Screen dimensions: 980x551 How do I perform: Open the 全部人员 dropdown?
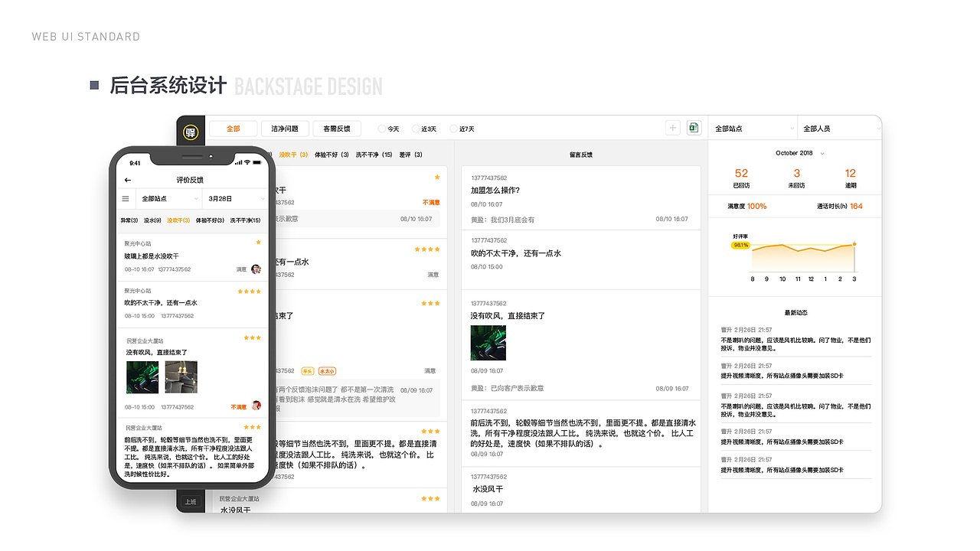[x=840, y=129]
